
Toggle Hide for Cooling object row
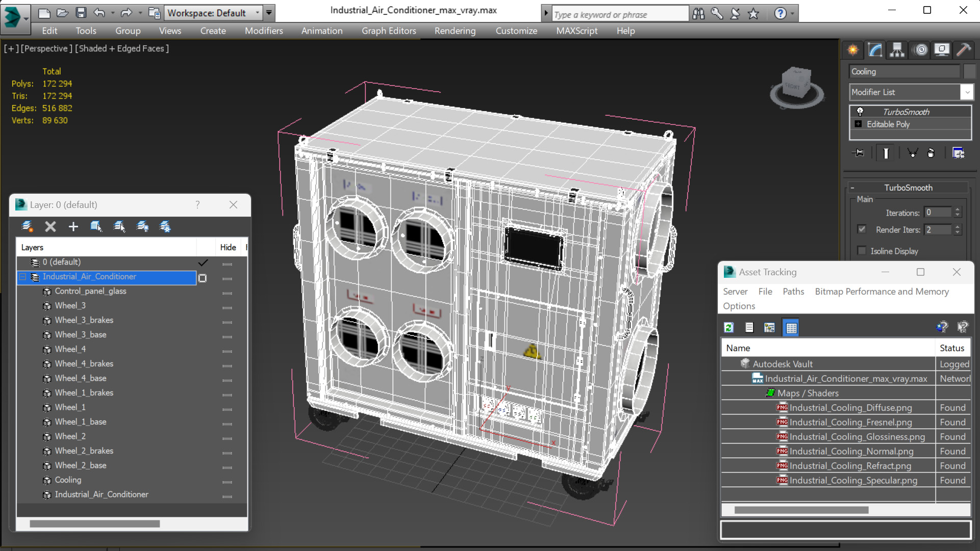[227, 482]
